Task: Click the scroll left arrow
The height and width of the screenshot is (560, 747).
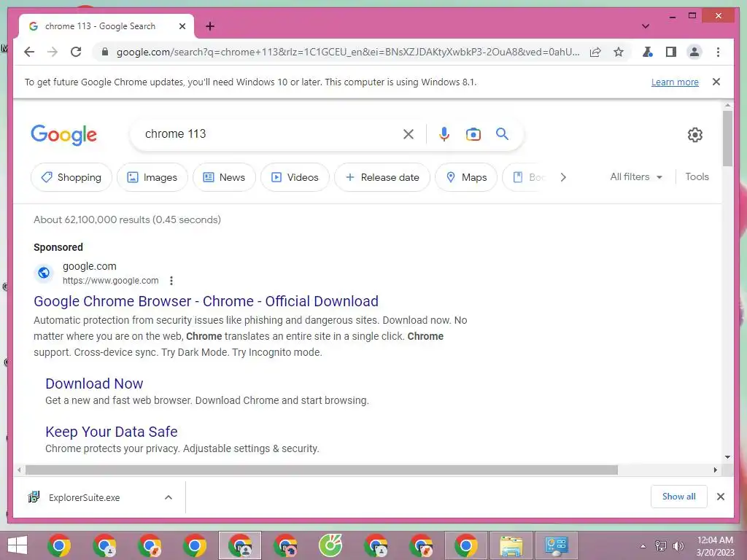Action: [x=19, y=470]
